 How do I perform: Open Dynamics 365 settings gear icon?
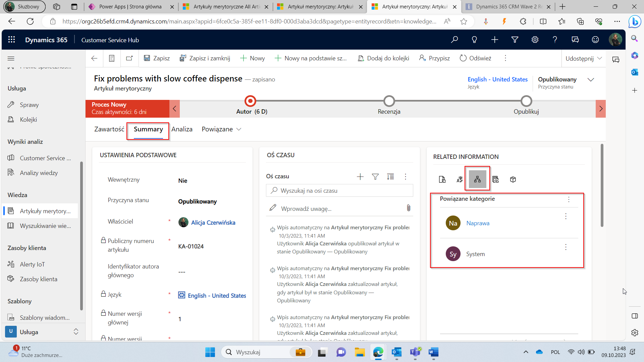[x=535, y=40]
